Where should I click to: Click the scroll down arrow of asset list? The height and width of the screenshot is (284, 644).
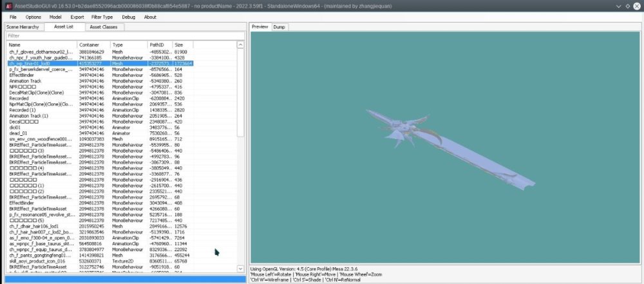pyautogui.click(x=241, y=269)
